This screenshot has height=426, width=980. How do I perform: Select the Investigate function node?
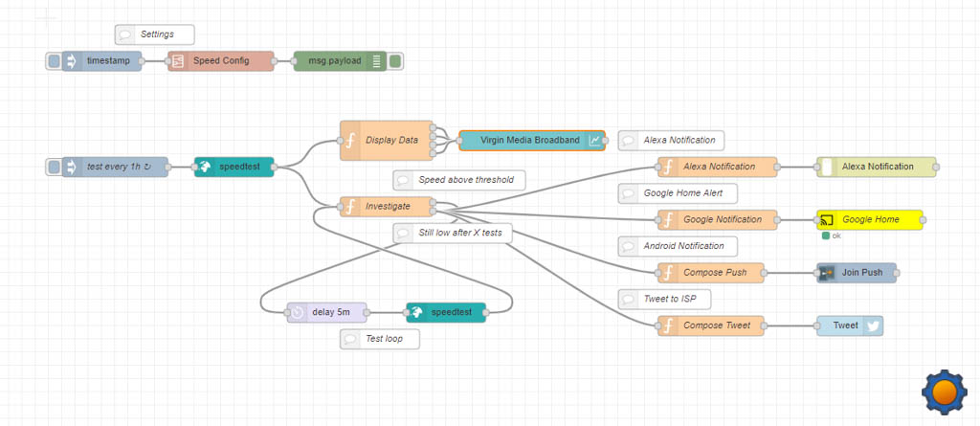pos(387,207)
